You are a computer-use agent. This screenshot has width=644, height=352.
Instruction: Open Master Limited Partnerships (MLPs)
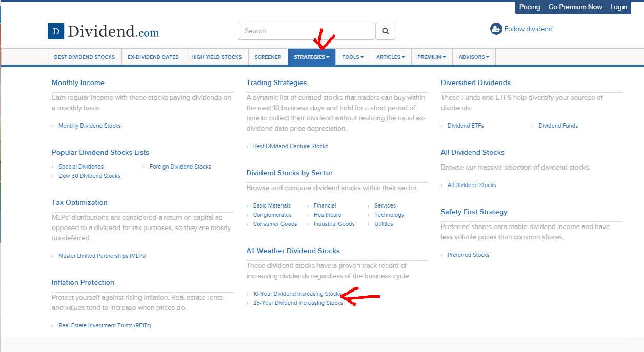(103, 256)
